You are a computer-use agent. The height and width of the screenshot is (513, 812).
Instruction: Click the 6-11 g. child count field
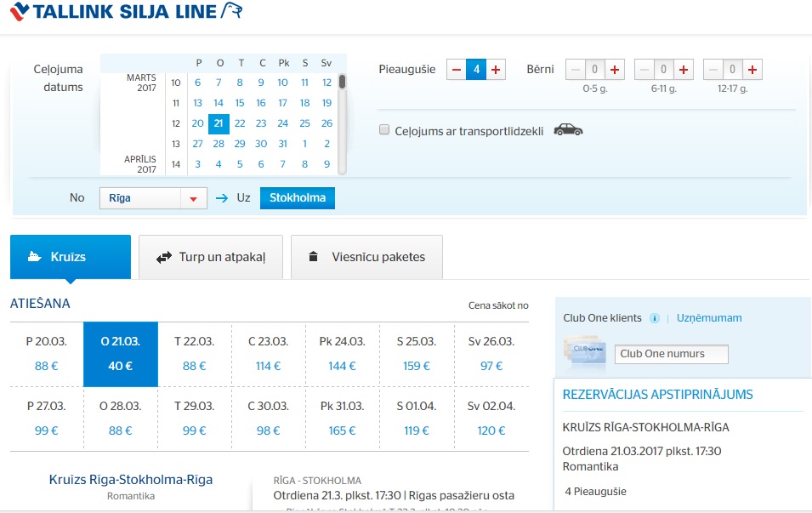pyautogui.click(x=664, y=70)
